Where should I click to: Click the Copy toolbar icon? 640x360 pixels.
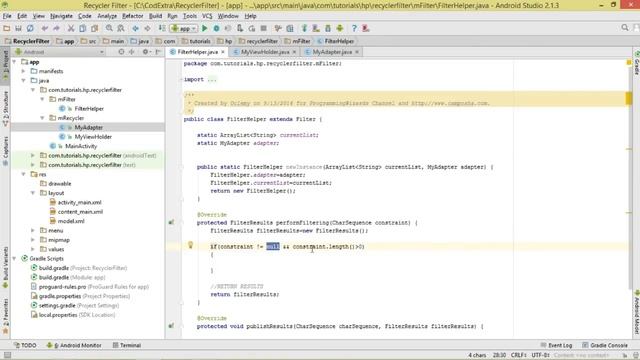tap(83, 28)
